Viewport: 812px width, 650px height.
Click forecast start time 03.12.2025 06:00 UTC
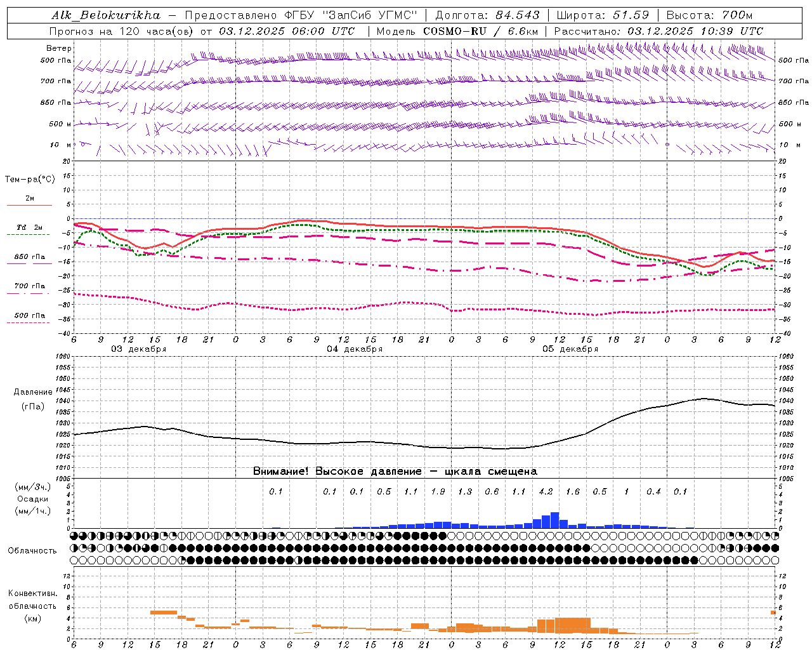pos(287,31)
